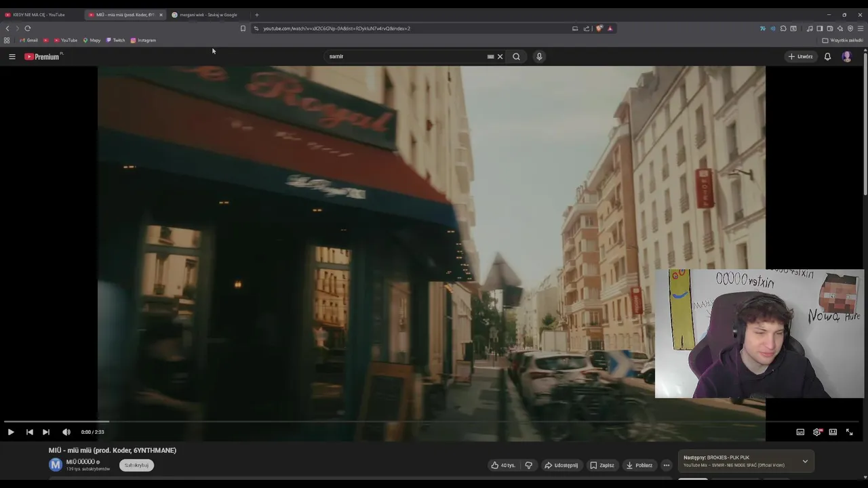Toggle browser sidebar panel
The image size is (868, 488).
coord(819,28)
